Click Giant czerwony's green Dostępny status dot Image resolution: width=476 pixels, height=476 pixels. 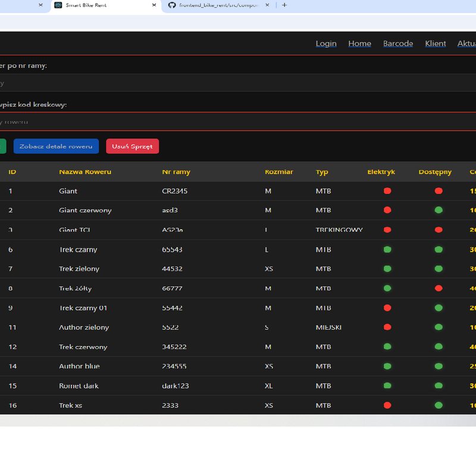439,210
